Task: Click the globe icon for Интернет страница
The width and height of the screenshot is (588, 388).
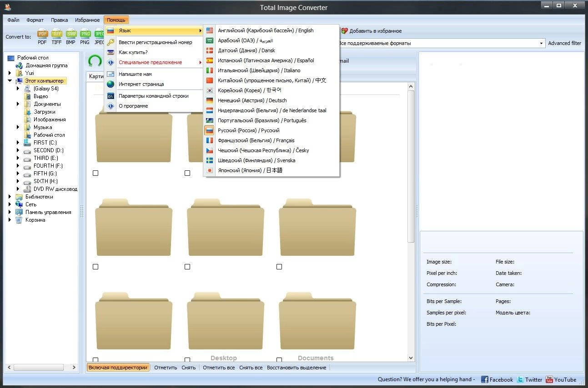Action: 111,84
